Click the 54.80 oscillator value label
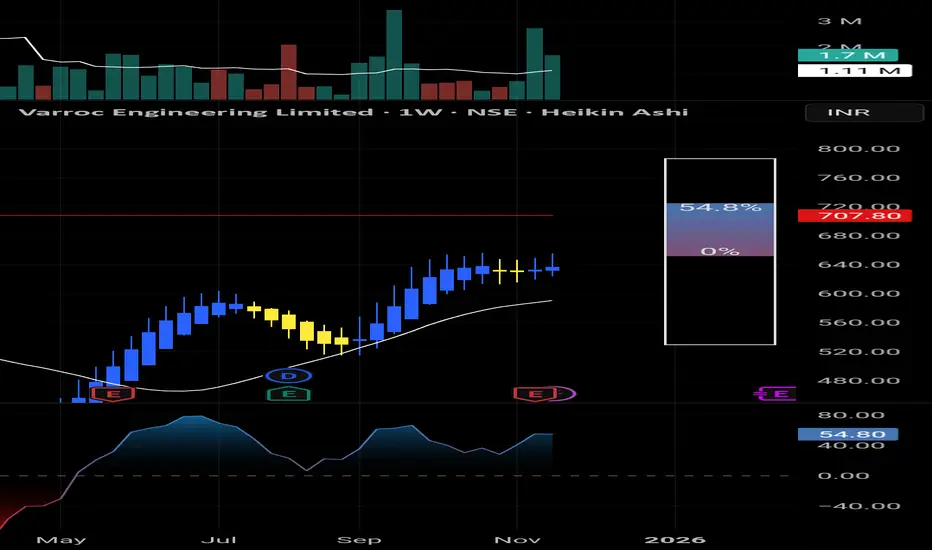Image resolution: width=932 pixels, height=550 pixels. click(x=848, y=434)
